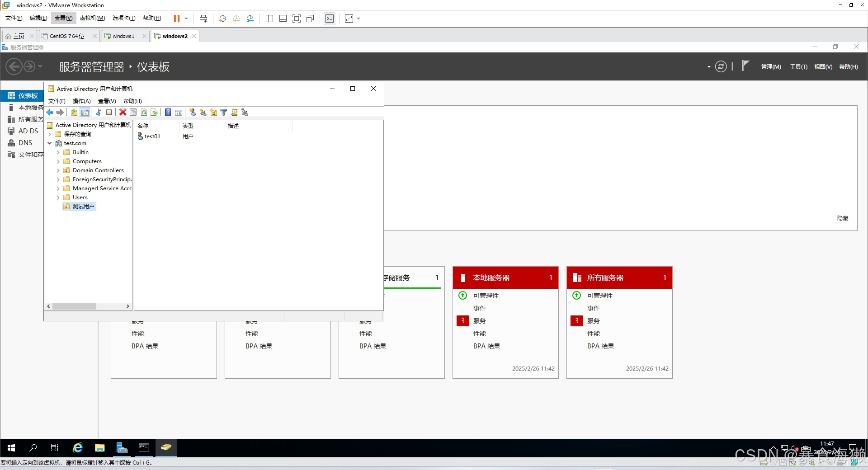Open VMware 虚拟机(M) menu
The image size is (868, 470).
[x=92, y=18]
